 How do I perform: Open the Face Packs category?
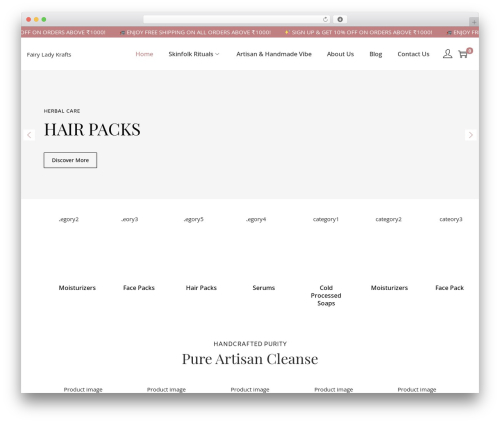(x=139, y=288)
